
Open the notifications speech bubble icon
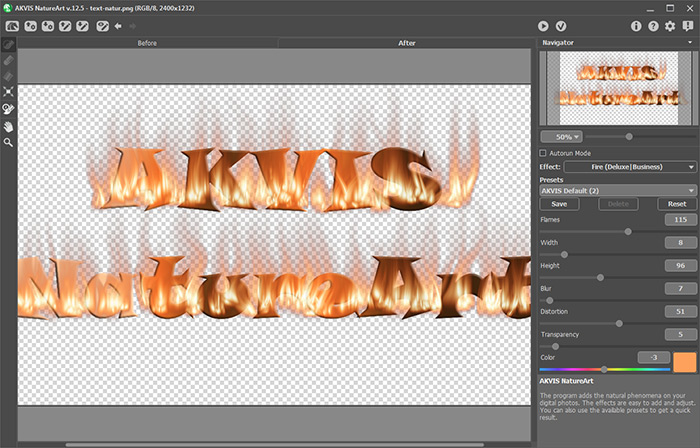[688, 26]
